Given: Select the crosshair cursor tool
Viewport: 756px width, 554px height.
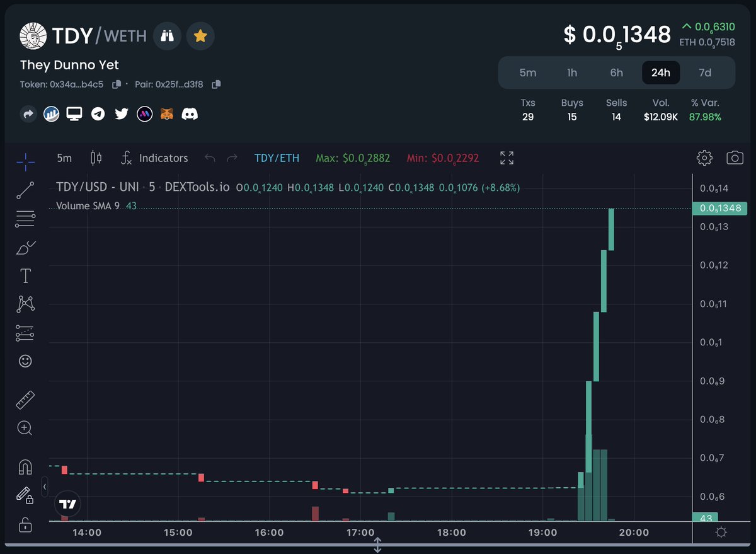Looking at the screenshot, I should tap(25, 162).
